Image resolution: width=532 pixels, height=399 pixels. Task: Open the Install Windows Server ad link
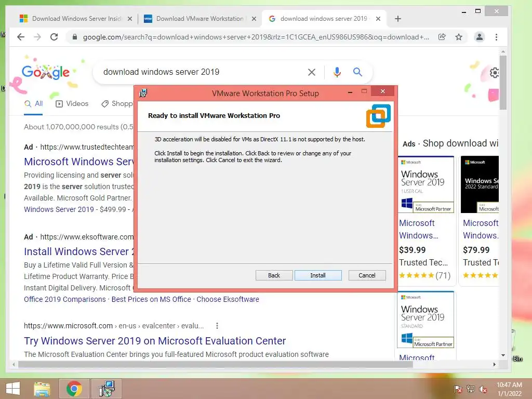79,251
